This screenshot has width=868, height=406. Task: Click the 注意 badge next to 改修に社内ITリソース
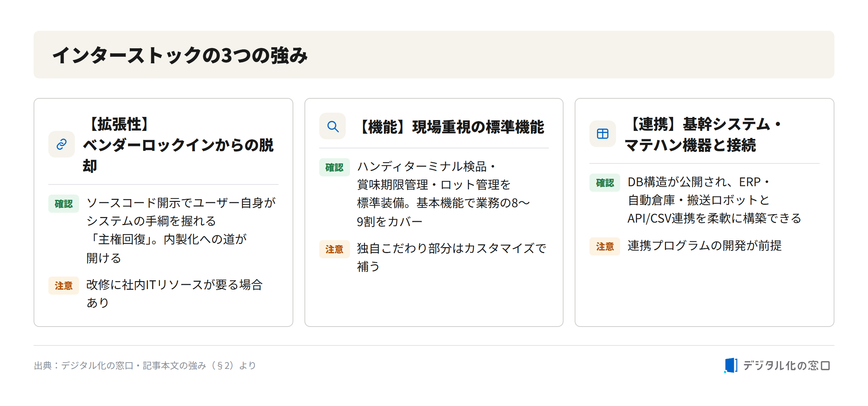click(x=64, y=286)
